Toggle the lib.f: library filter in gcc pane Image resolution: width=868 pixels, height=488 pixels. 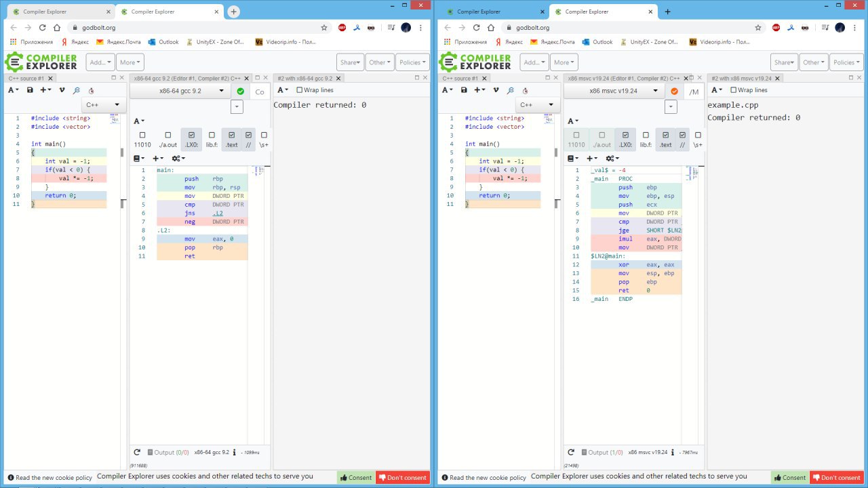212,140
